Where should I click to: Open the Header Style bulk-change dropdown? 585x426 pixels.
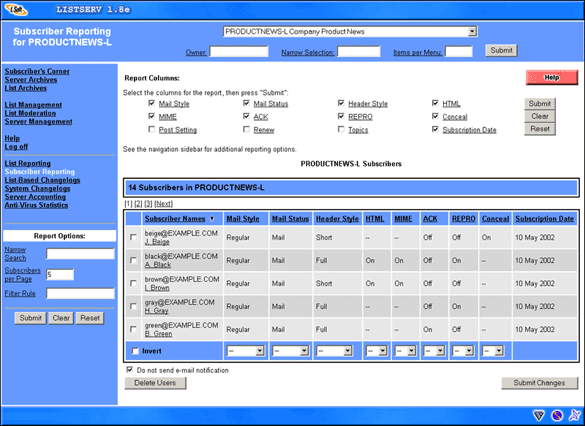[x=334, y=351]
